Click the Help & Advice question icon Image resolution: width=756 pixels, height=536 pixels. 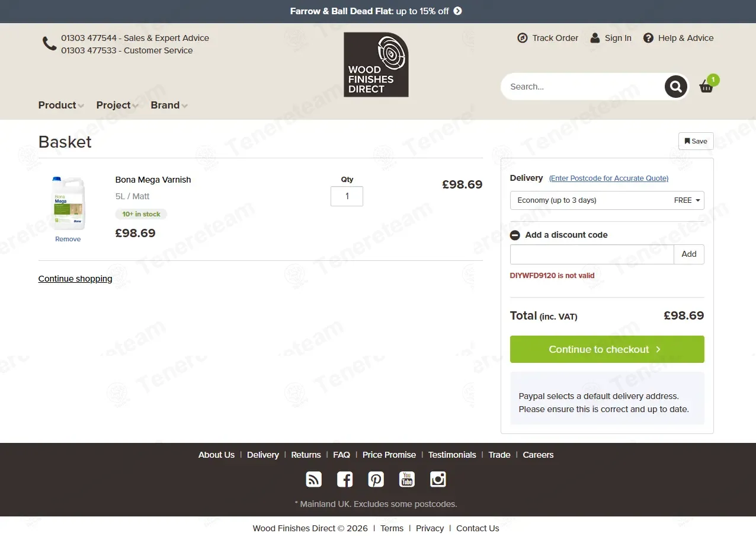coord(648,38)
